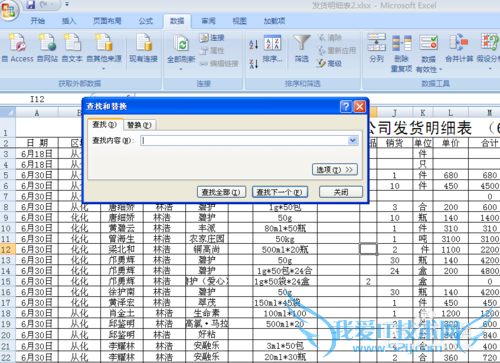Sort ascending A to Z icon
Image resolution: width=500 pixels, height=363 pixels.
tap(254, 44)
